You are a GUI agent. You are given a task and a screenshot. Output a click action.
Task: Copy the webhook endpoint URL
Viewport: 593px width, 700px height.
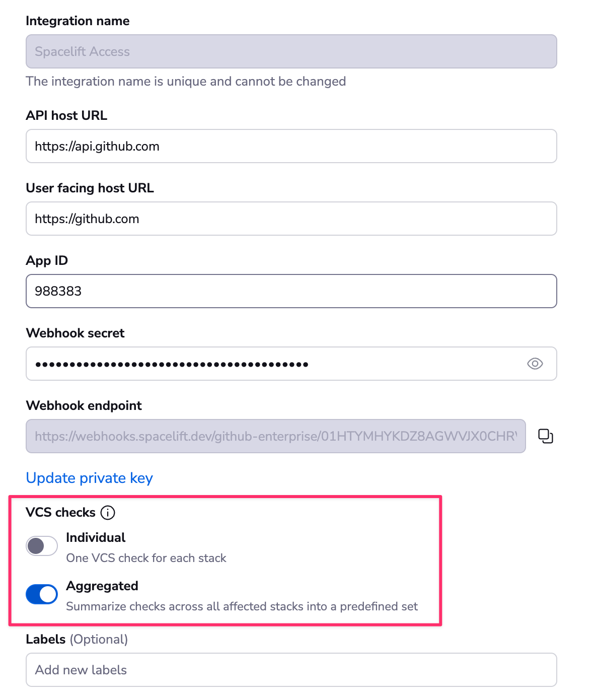click(546, 436)
